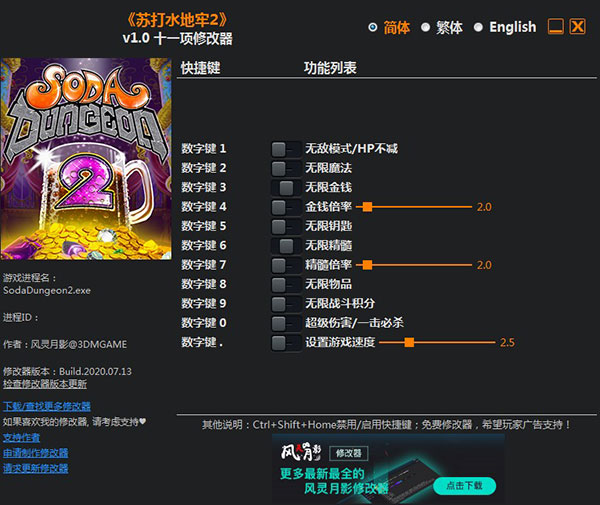Click the 进程ID label

click(x=21, y=318)
